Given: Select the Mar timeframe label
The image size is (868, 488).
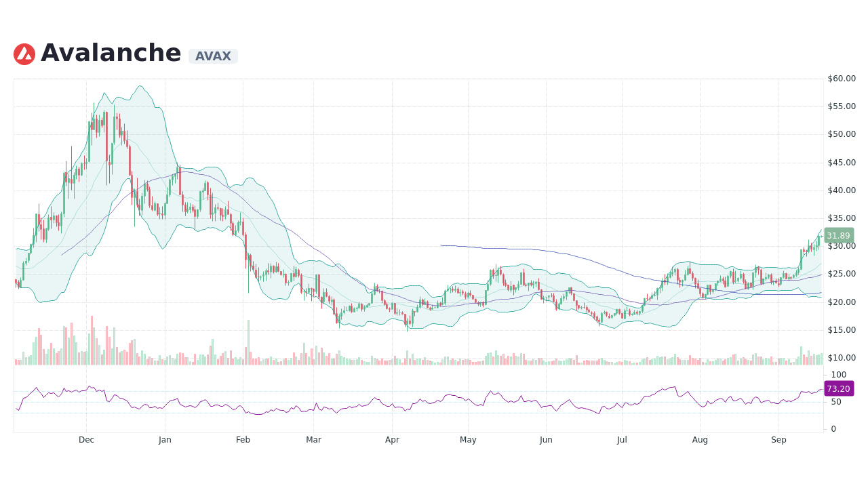Looking at the screenshot, I should (x=313, y=439).
